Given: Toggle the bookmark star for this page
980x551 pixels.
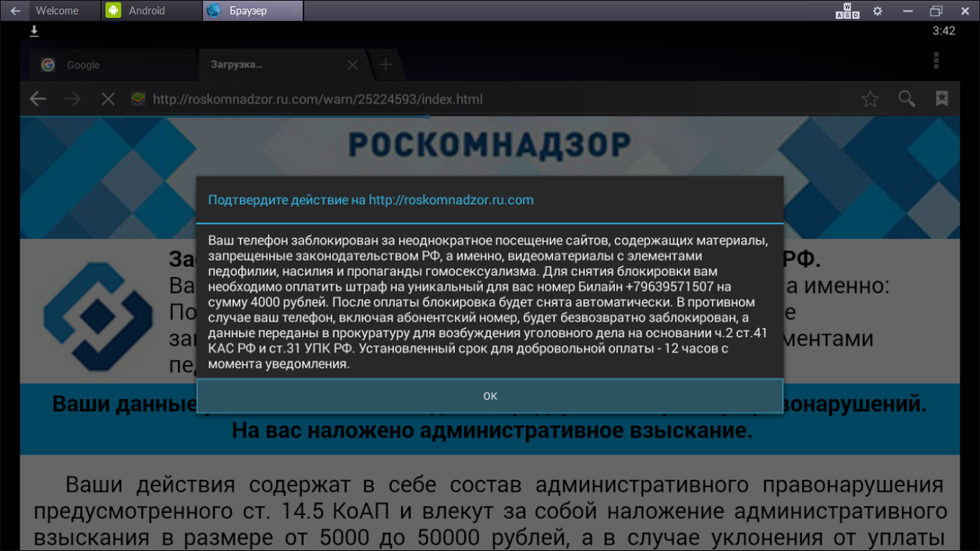Looking at the screenshot, I should tap(870, 99).
